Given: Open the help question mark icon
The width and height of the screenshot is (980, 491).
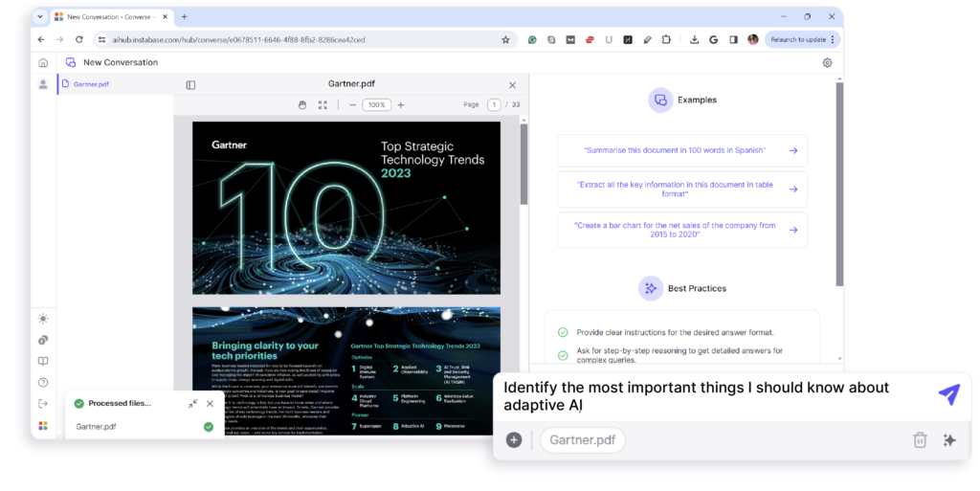Looking at the screenshot, I should (43, 382).
